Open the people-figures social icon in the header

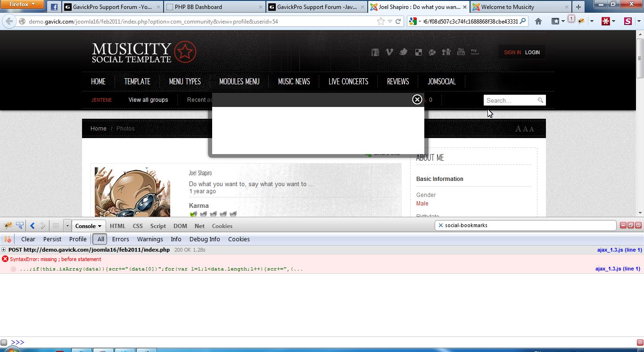coord(446,52)
